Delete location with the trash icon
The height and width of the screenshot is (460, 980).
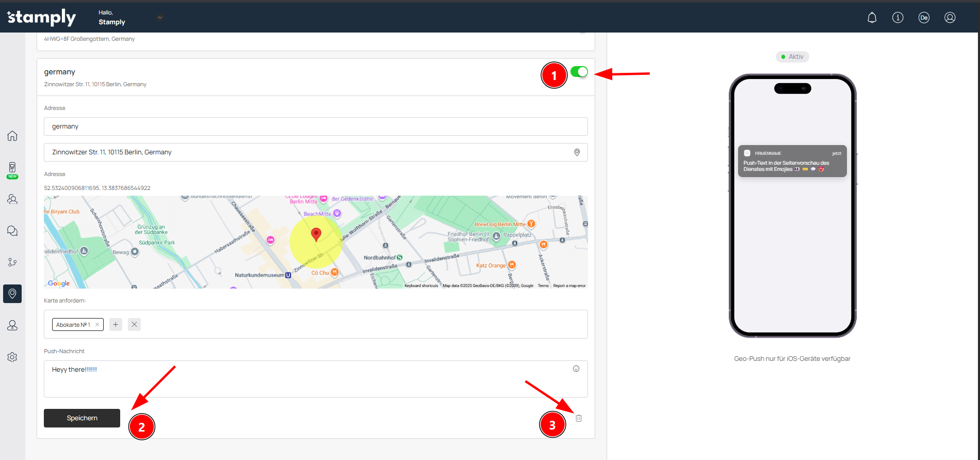[579, 418]
